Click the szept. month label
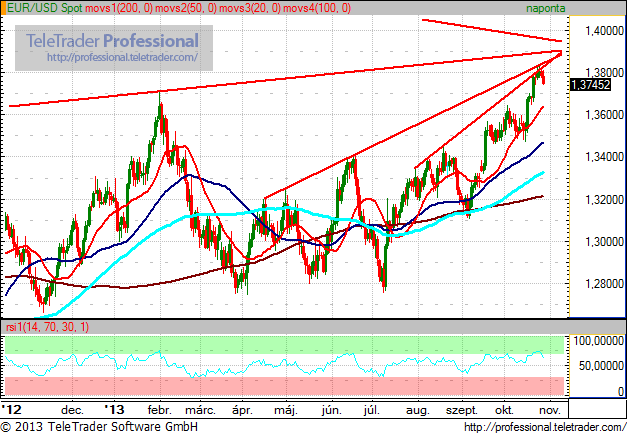 [462, 410]
